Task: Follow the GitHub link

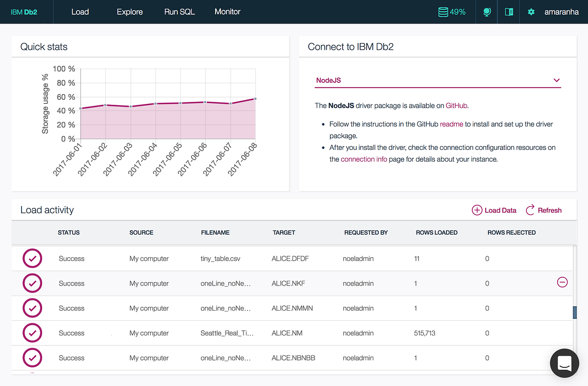Action: click(x=457, y=105)
